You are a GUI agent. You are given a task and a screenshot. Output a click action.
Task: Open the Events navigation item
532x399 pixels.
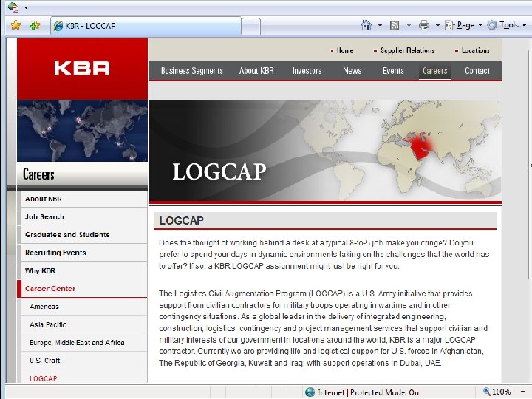393,71
